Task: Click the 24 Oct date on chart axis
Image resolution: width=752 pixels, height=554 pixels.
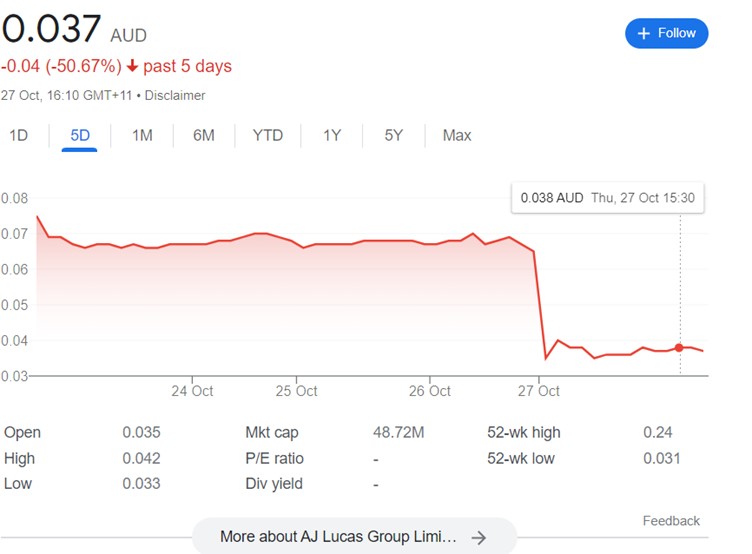Action: pos(193,390)
